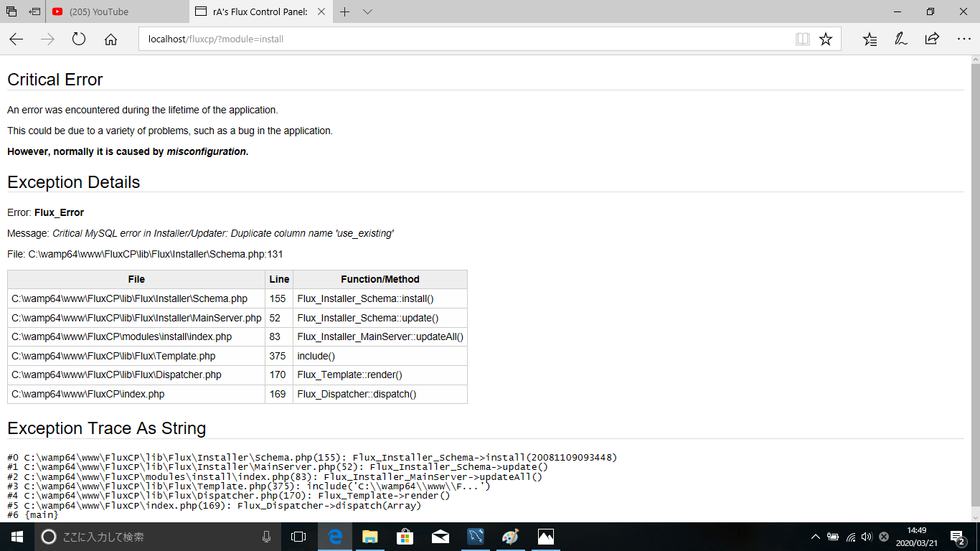Share this page via share icon

pyautogui.click(x=932, y=39)
